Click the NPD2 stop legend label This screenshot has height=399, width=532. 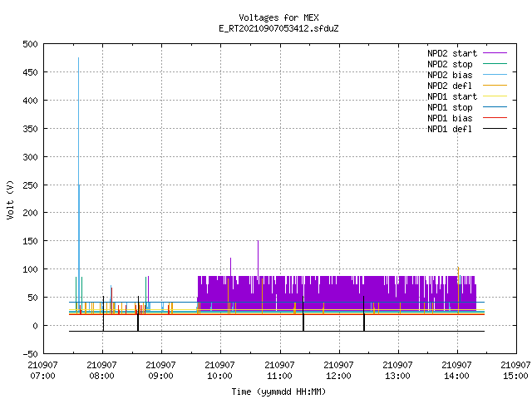click(x=450, y=64)
